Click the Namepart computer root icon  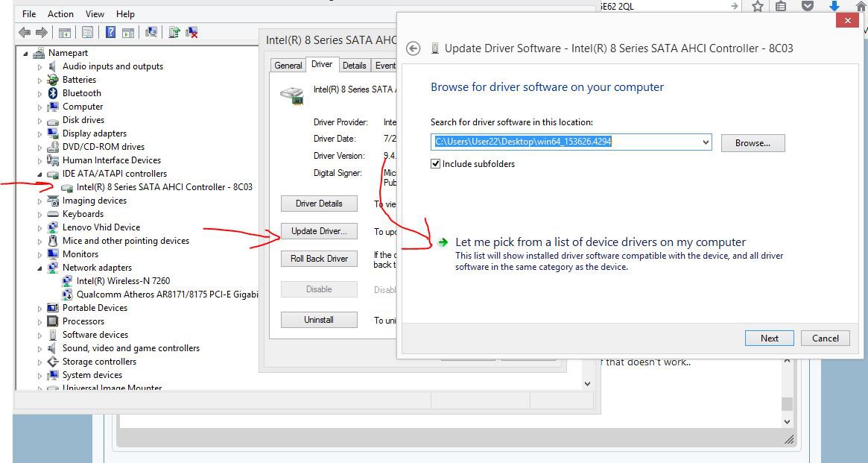[x=39, y=53]
